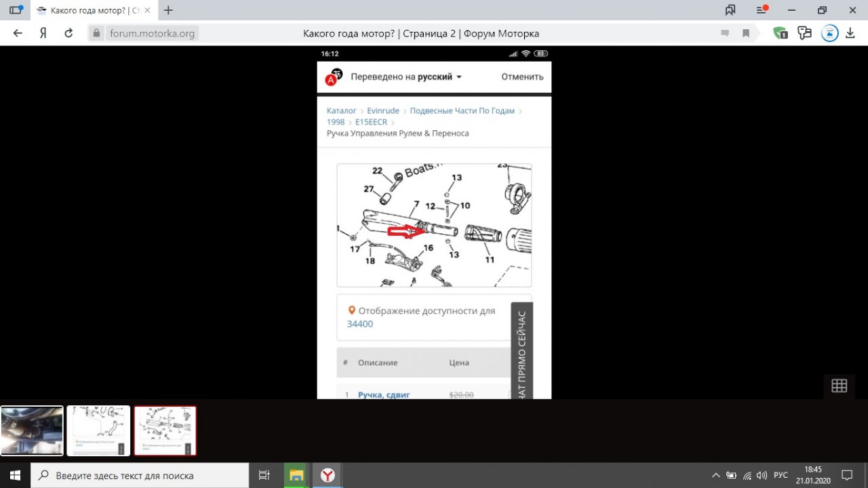Select the second diagram thumbnail
This screenshot has height=488, width=868.
pyautogui.click(x=98, y=430)
